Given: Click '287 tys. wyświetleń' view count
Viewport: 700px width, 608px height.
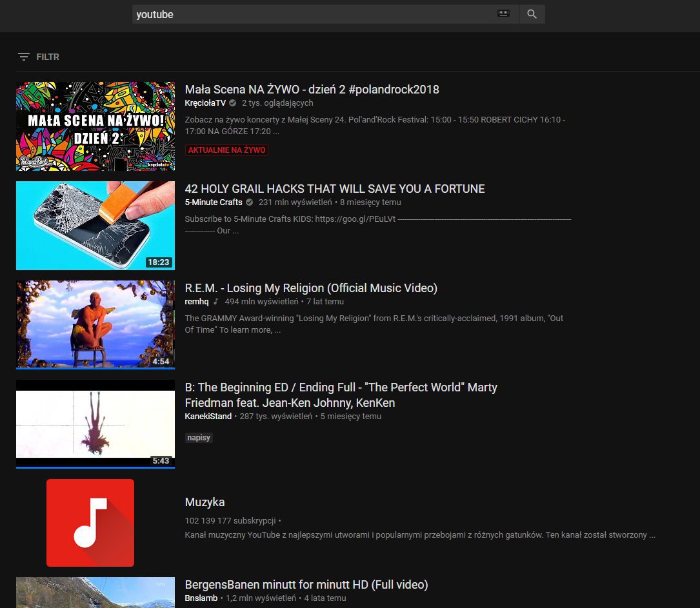Looking at the screenshot, I should coord(276,417).
